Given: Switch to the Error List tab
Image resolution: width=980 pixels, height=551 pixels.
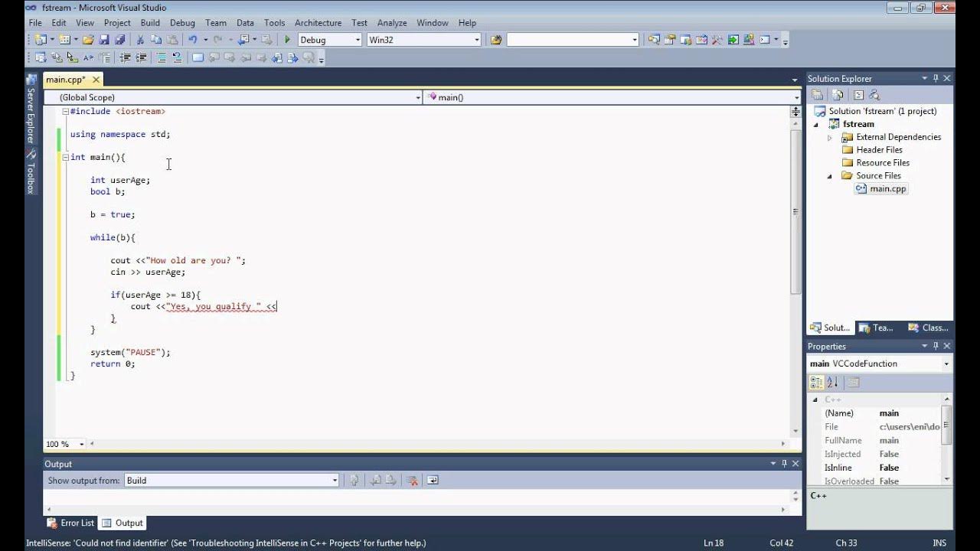Looking at the screenshot, I should pyautogui.click(x=70, y=523).
